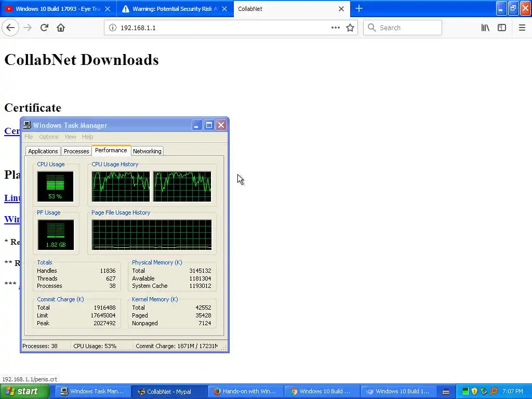532x399 pixels.
Task: Open a new browser tab
Action: [x=359, y=8]
